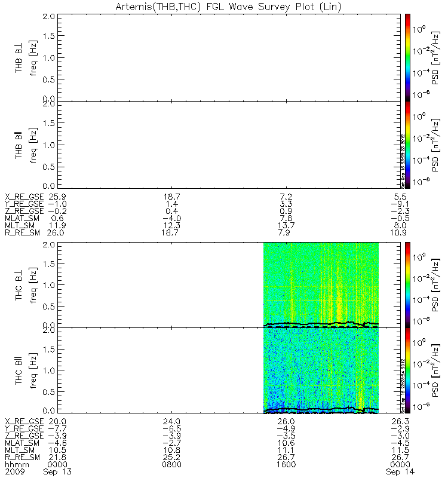
Task: Click the top PSD color bar
Action: pyautogui.click(x=407, y=57)
